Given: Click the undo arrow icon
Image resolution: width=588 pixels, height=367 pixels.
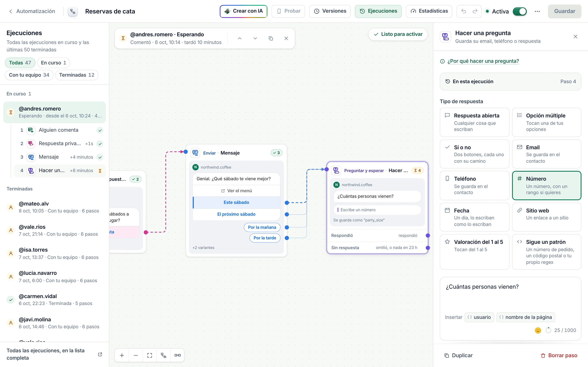Looking at the screenshot, I should tap(463, 11).
